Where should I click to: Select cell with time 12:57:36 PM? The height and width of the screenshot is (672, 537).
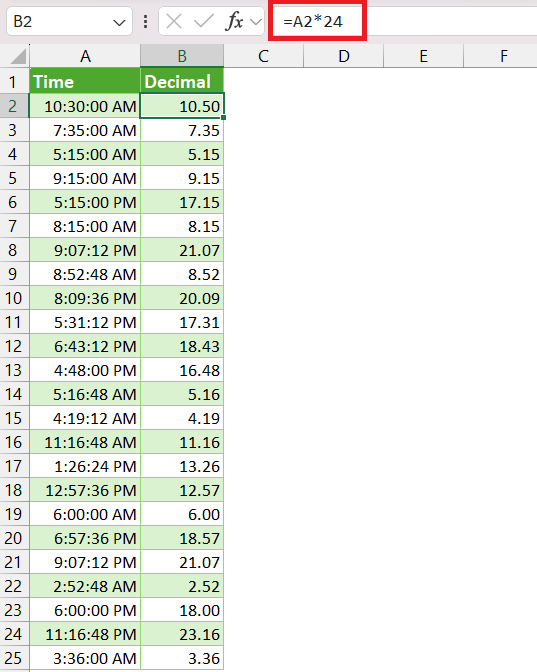[85, 490]
